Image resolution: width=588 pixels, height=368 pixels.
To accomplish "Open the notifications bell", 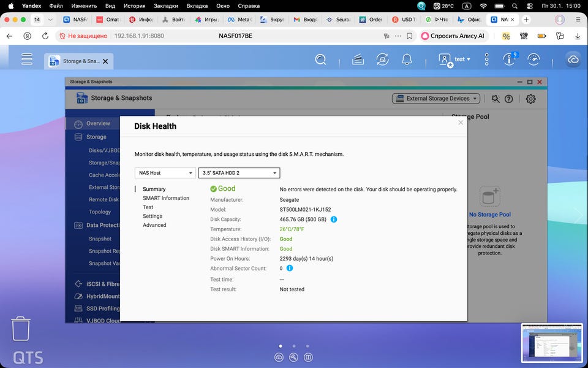I will [x=407, y=59].
